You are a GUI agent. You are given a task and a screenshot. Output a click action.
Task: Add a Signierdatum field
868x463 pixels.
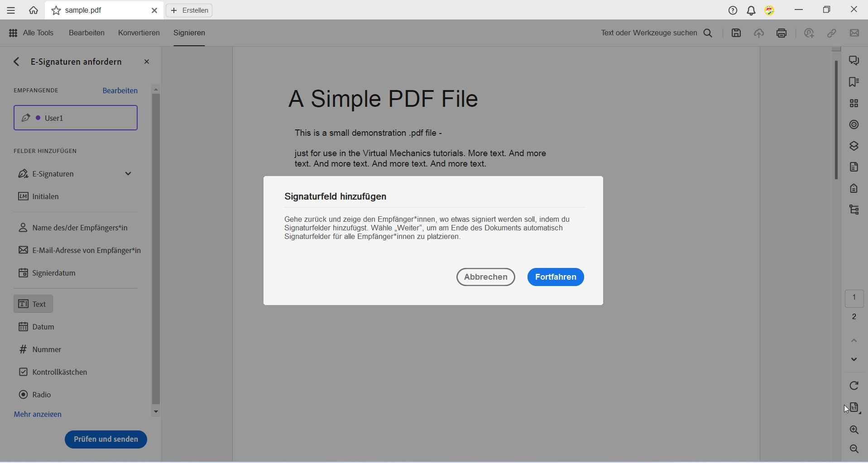pos(47,273)
